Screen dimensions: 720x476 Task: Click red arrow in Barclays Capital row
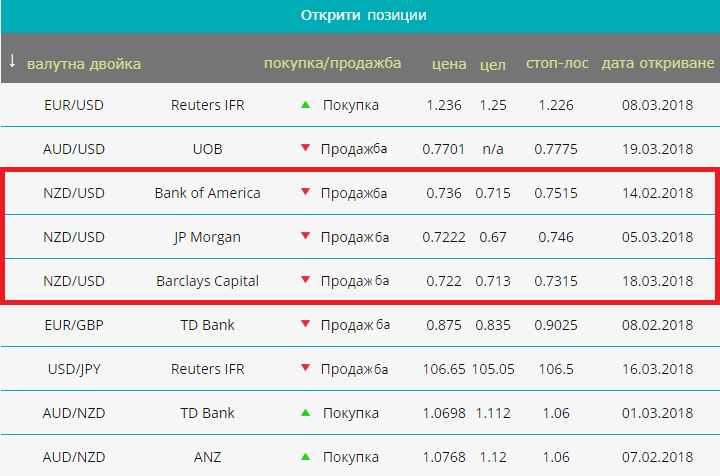305,280
